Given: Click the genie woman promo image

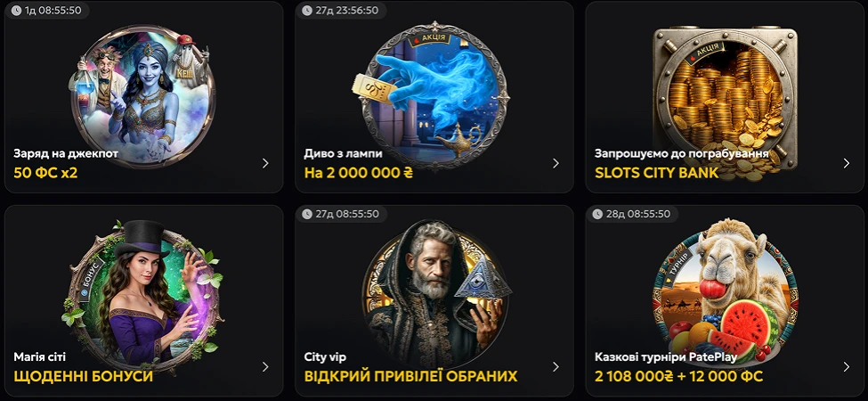Looking at the screenshot, I should (x=142, y=95).
